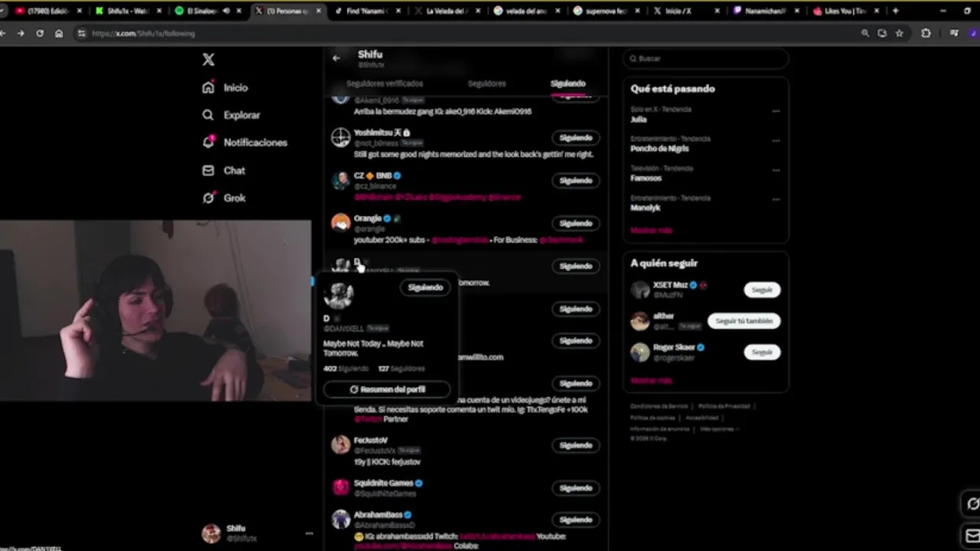The width and height of the screenshot is (980, 551).
Task: Open more options for the Famosos trend
Action: (776, 171)
